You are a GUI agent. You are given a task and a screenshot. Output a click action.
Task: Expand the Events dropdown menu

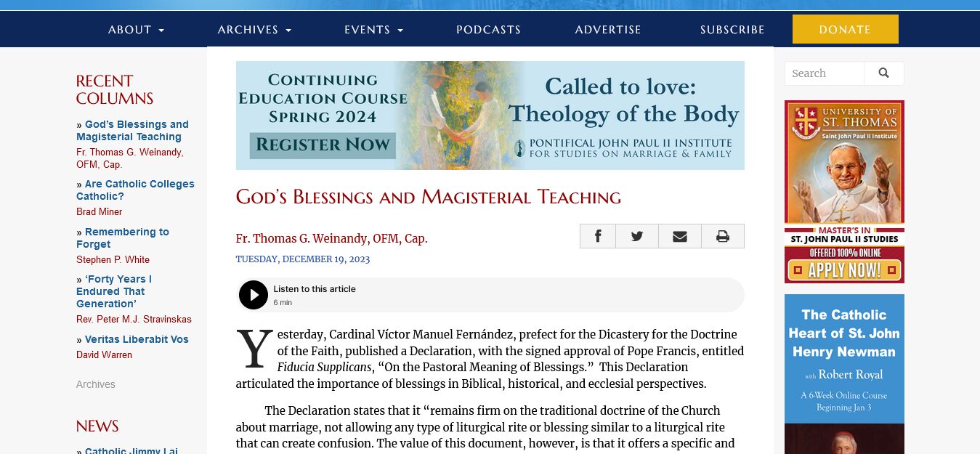pyautogui.click(x=374, y=30)
